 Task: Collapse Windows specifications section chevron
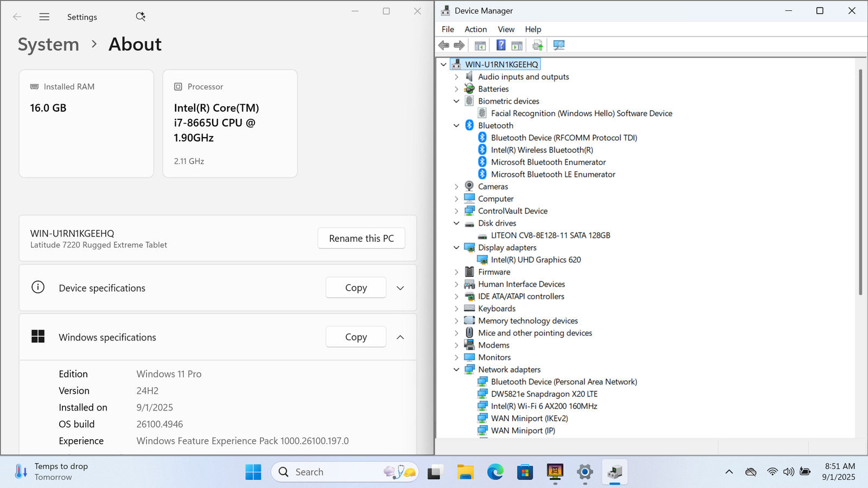click(x=400, y=337)
